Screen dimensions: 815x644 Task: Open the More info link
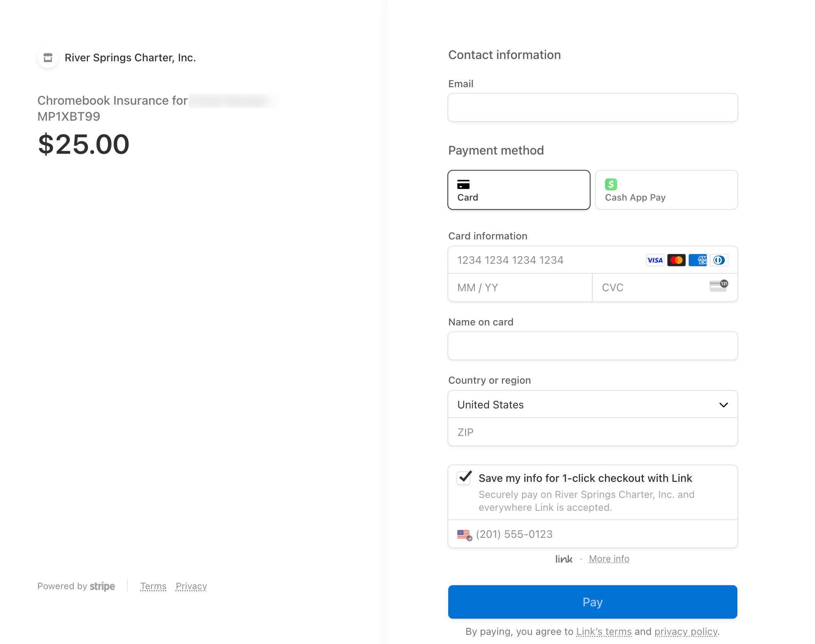pos(609,559)
